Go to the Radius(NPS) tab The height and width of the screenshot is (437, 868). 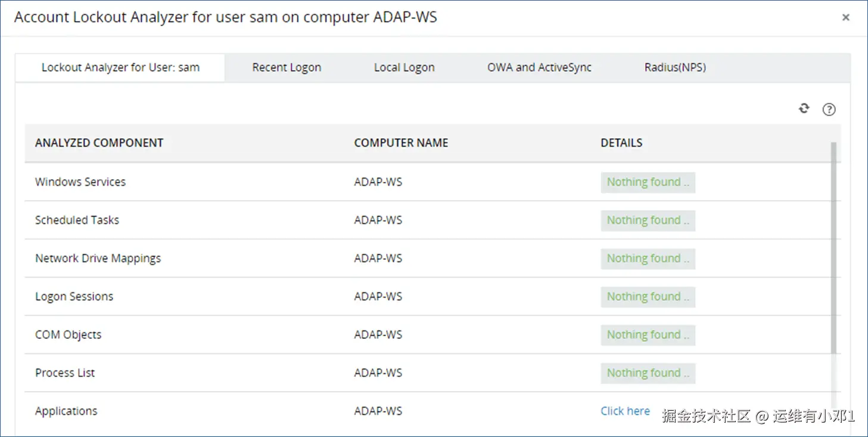(675, 68)
